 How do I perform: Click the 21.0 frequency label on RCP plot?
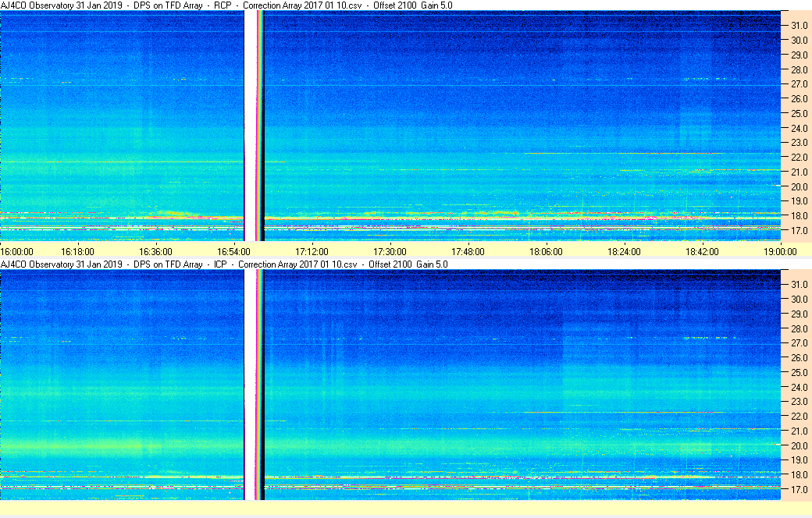click(799, 172)
